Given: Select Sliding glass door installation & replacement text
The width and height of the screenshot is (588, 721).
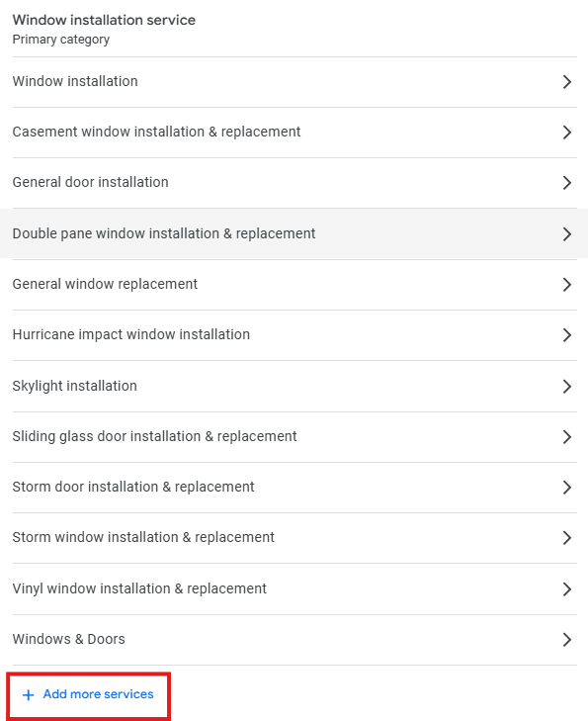Looking at the screenshot, I should pyautogui.click(x=154, y=436).
